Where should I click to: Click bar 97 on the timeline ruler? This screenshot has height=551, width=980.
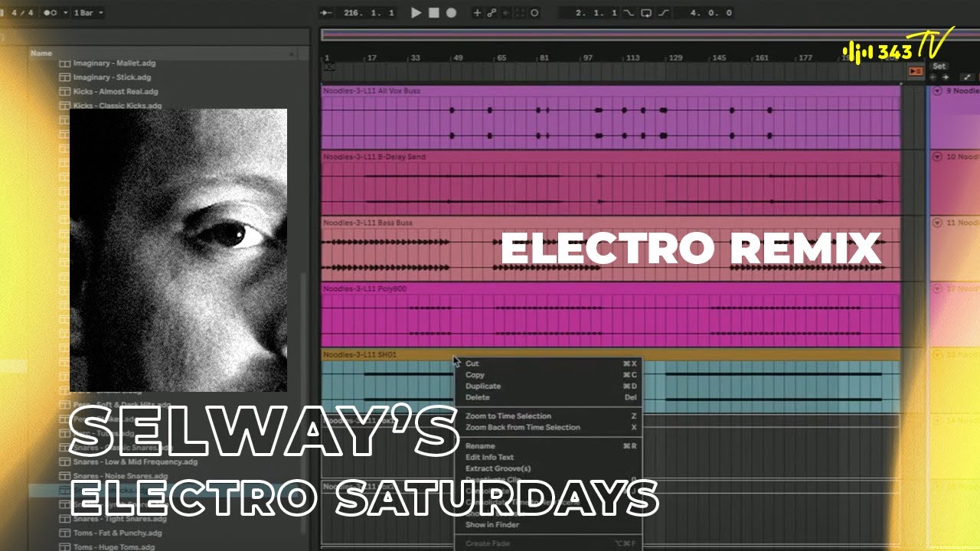pos(588,58)
